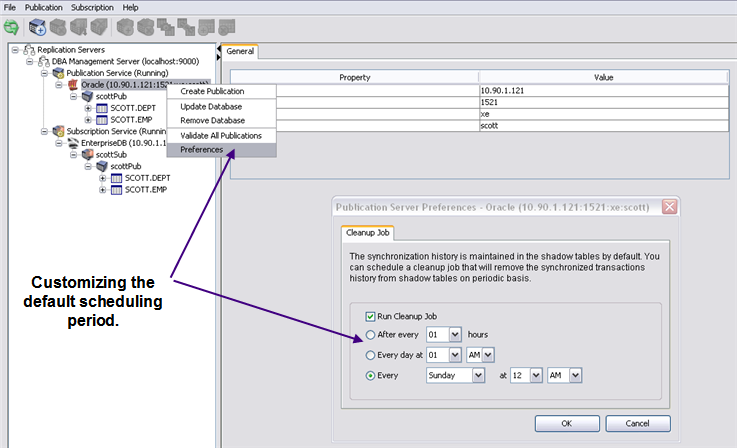
Task: Choose Remove Database from context menu
Action: (222, 120)
